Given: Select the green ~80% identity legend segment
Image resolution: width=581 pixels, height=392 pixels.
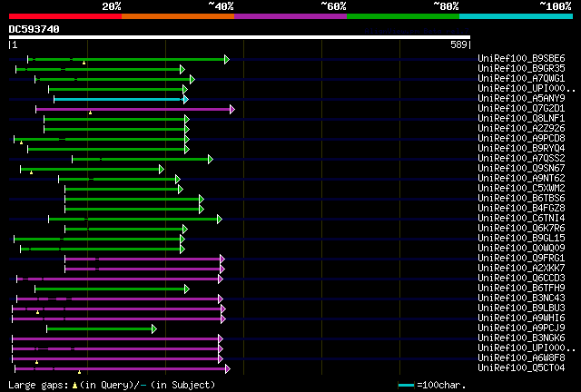Looking at the screenshot, I should point(403,16).
